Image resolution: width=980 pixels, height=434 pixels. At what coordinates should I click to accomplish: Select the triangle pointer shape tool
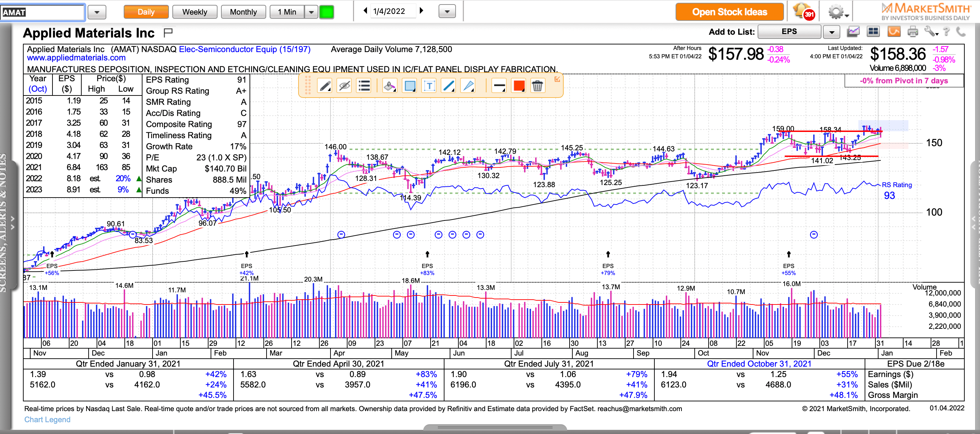(x=468, y=86)
